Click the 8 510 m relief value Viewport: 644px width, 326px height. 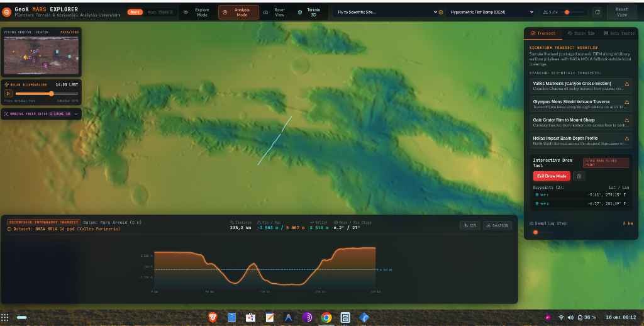[319, 228]
